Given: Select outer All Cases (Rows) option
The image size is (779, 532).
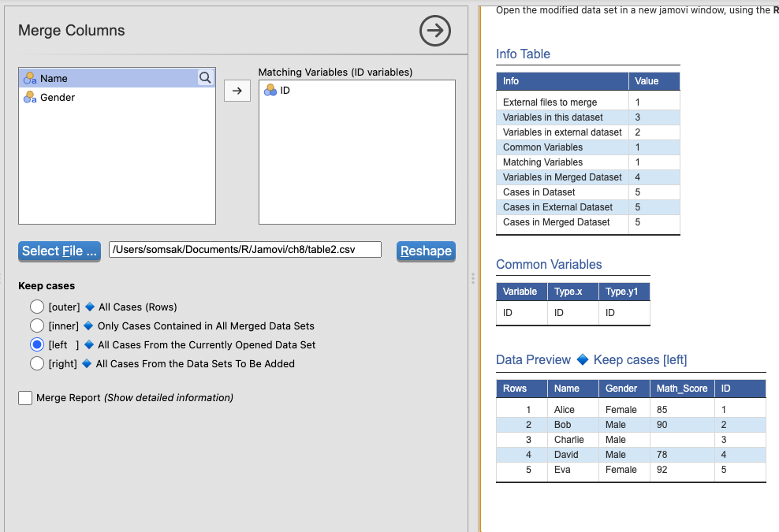Looking at the screenshot, I should click(x=37, y=307).
